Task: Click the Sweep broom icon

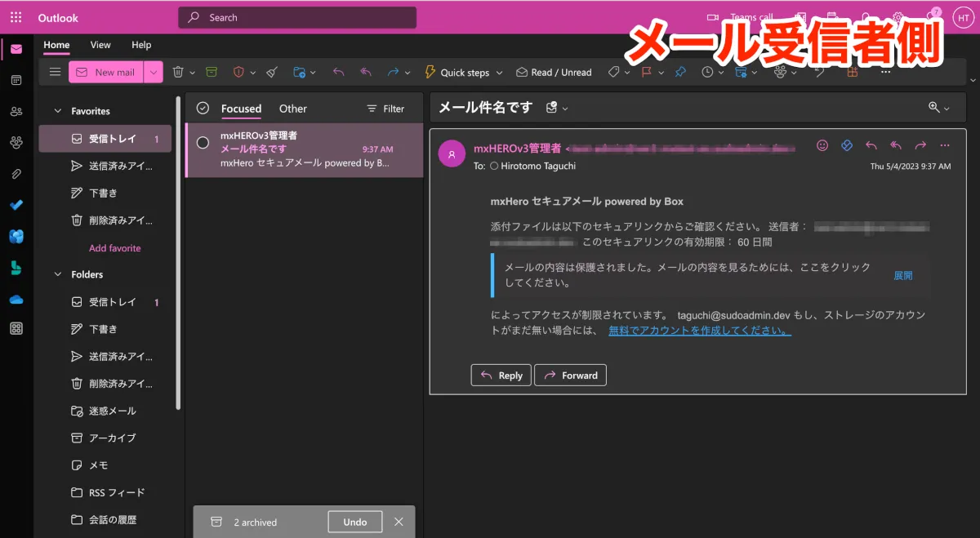Action: pos(272,72)
